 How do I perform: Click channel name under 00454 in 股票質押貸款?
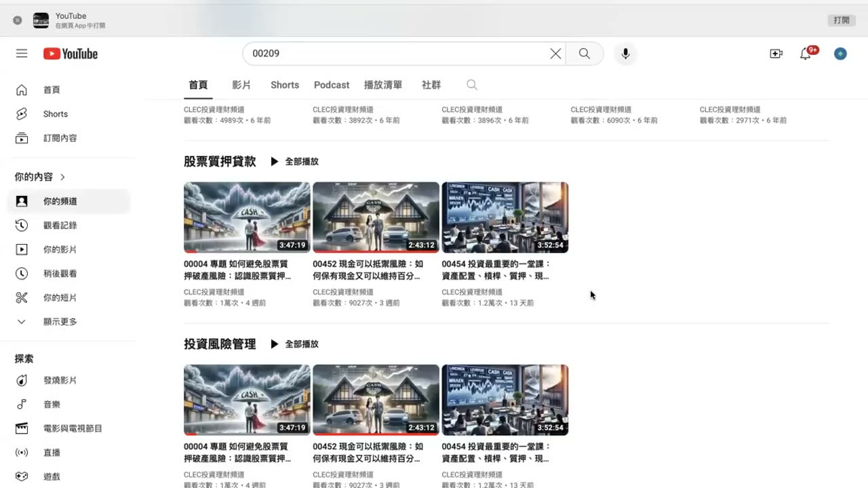[472, 292]
